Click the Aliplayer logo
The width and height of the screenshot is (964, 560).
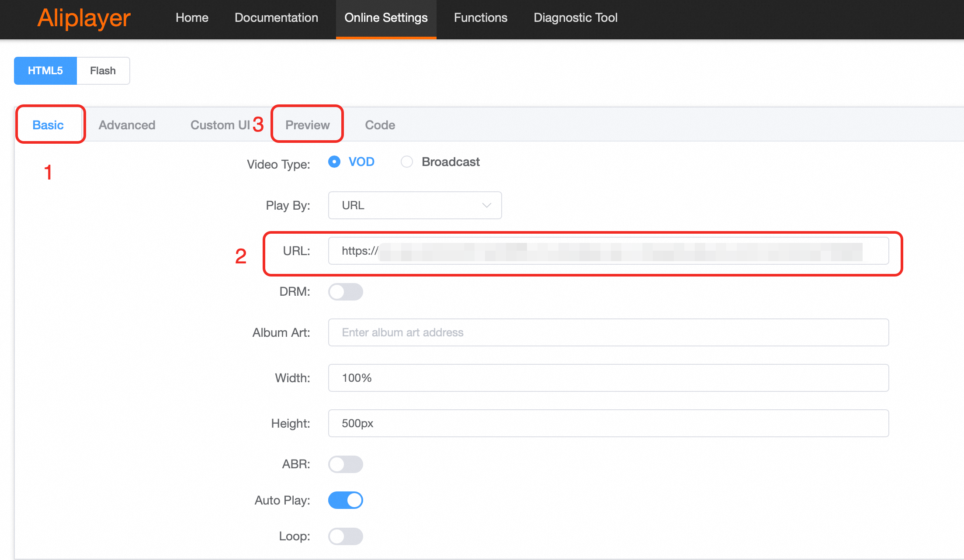point(83,18)
